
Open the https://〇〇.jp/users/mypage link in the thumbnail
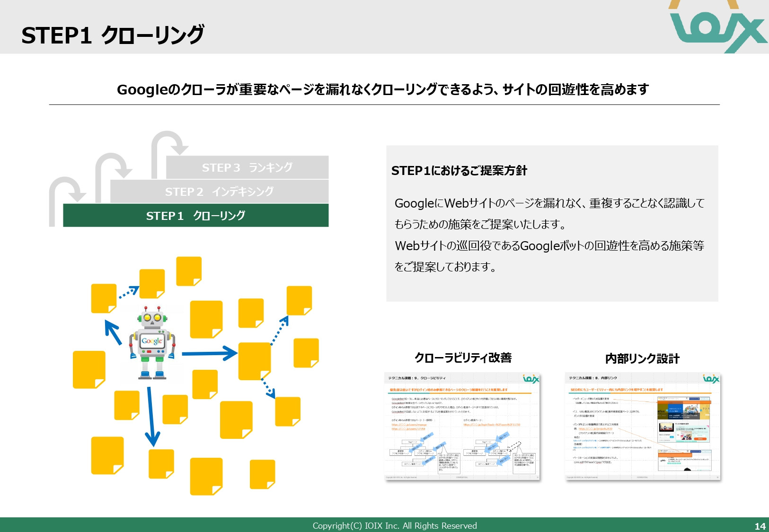[x=409, y=425]
